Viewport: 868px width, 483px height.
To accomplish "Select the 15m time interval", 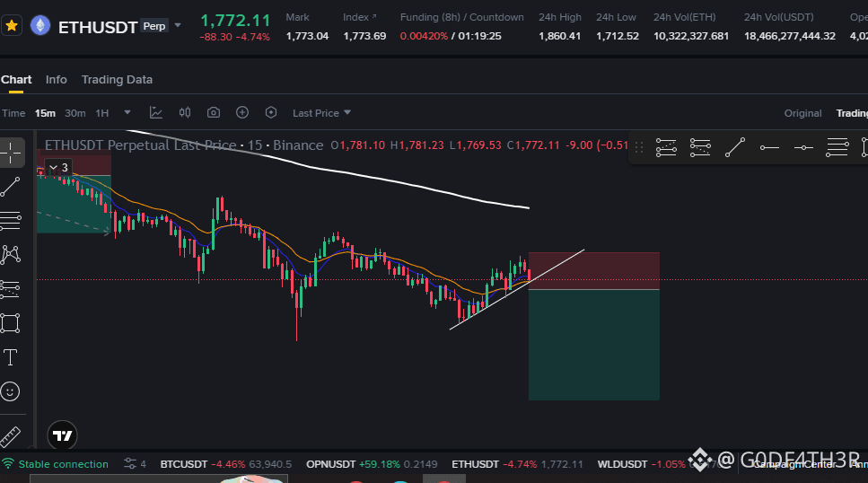I will click(x=45, y=113).
